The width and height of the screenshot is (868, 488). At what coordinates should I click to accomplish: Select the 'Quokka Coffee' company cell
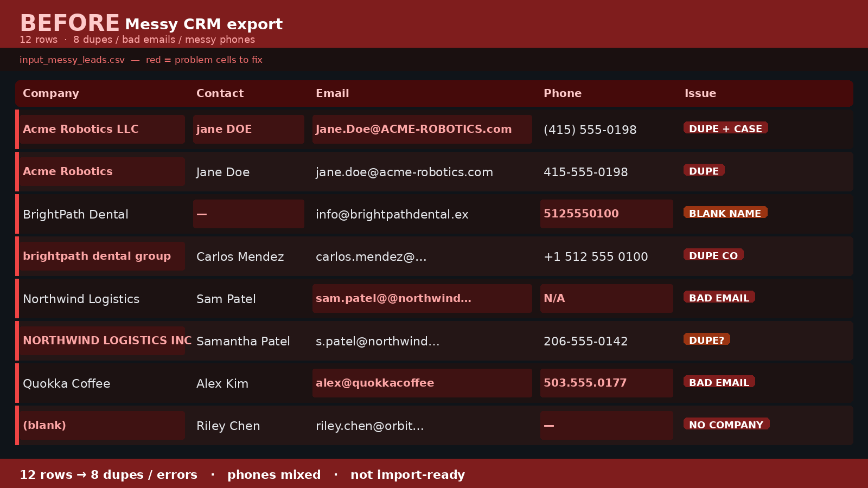[66, 383]
